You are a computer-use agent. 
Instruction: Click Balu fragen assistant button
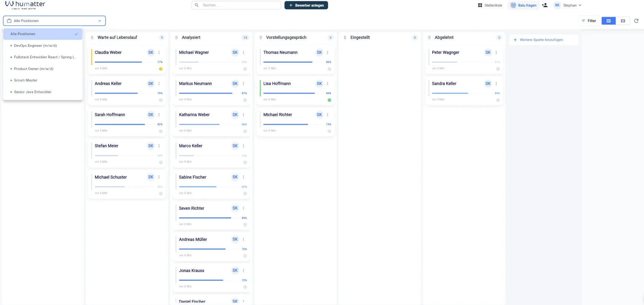tap(524, 5)
